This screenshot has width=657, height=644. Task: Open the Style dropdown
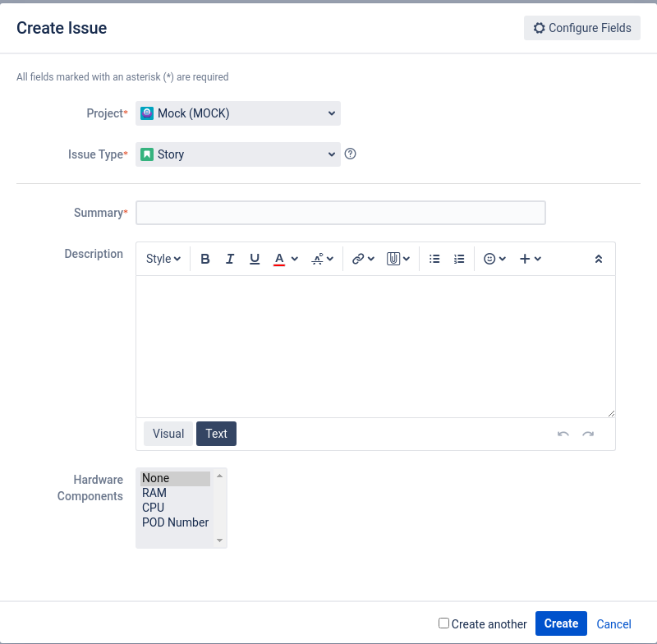pos(163,259)
